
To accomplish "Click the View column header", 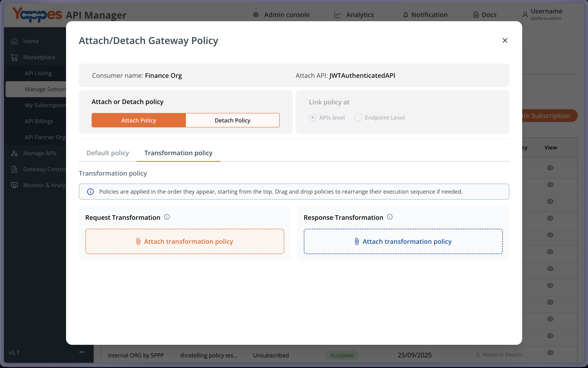I will click(551, 147).
